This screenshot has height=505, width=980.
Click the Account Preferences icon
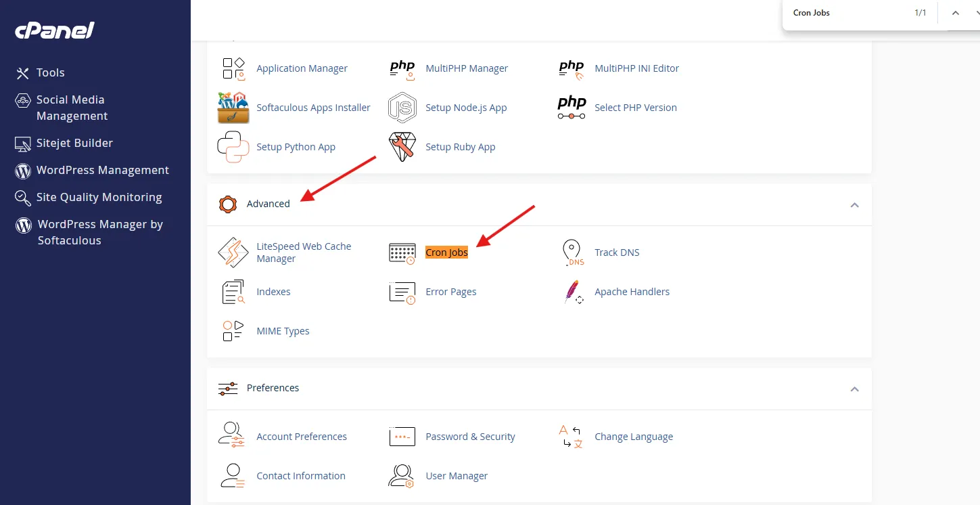(x=231, y=435)
